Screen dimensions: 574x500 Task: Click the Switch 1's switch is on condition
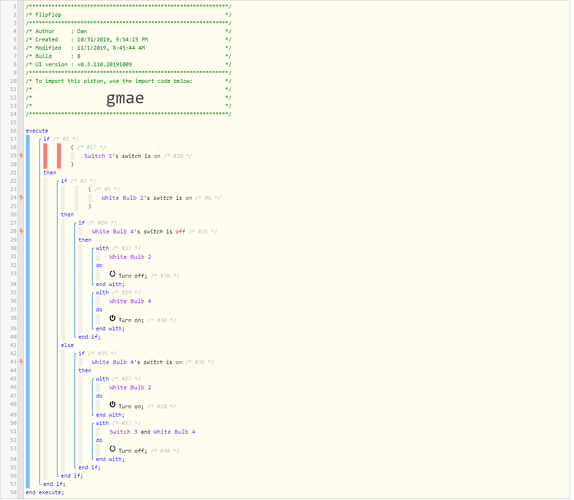(122, 156)
